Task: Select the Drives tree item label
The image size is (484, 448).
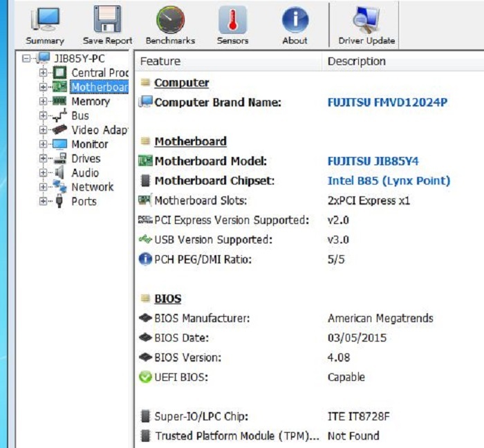Action: (x=86, y=158)
